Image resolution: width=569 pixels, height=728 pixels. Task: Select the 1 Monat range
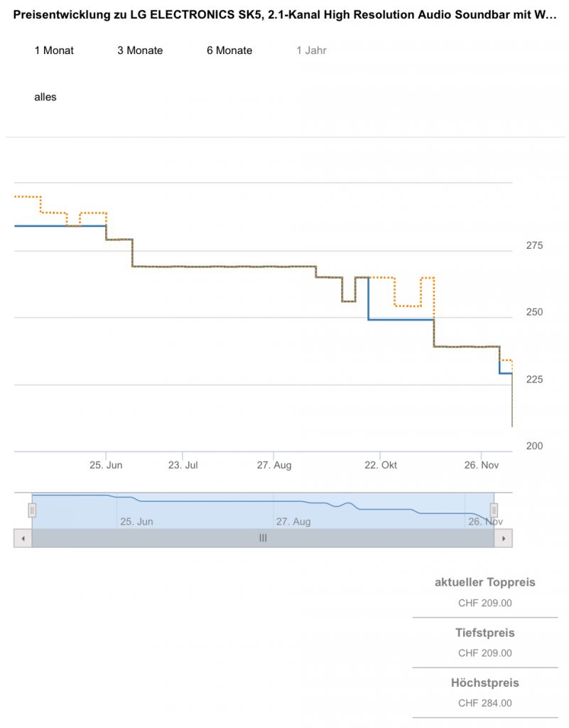pyautogui.click(x=54, y=50)
